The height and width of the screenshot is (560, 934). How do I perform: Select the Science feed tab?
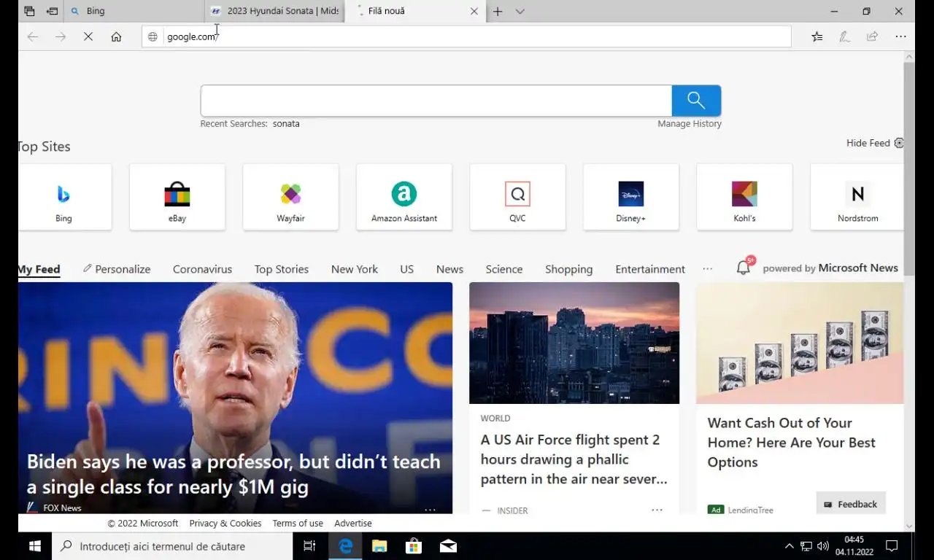point(504,269)
